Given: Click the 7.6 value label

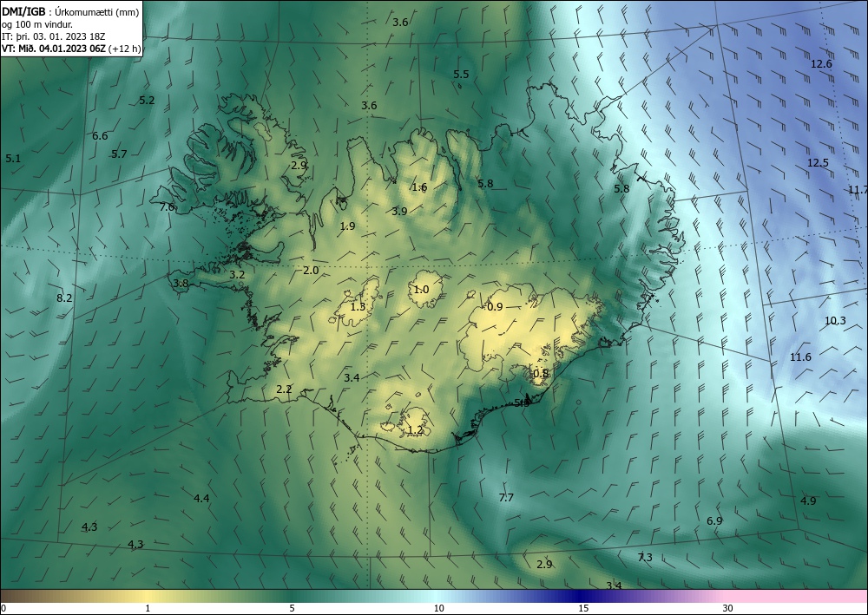Looking at the screenshot, I should click(x=168, y=206).
